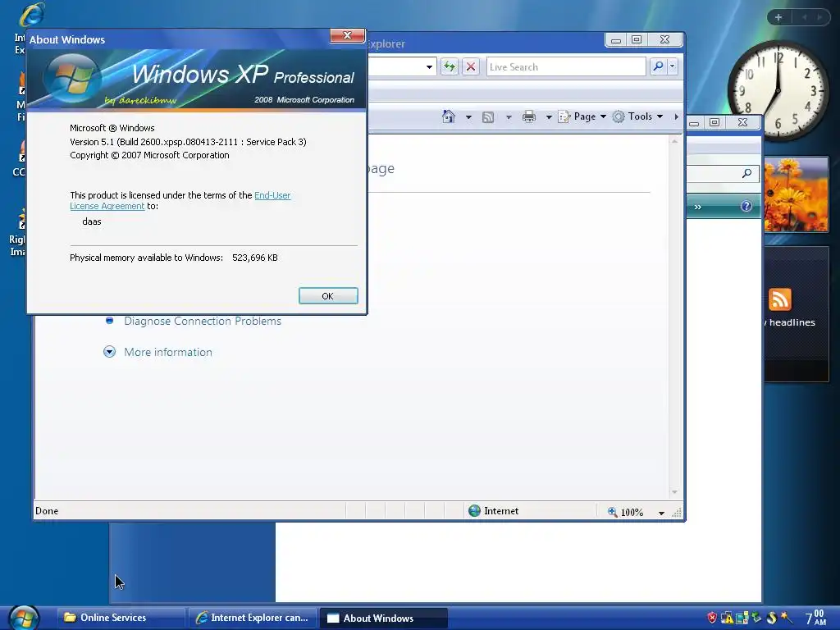Click the Print icon in IE toolbar
Viewport: 840px width, 630px height.
pyautogui.click(x=529, y=116)
